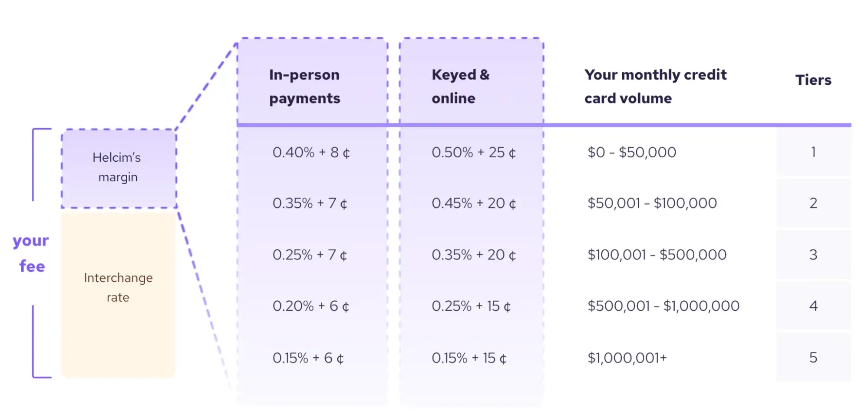The image size is (868, 412).
Task: Click the $1,000,001+ volume range
Action: (x=627, y=358)
